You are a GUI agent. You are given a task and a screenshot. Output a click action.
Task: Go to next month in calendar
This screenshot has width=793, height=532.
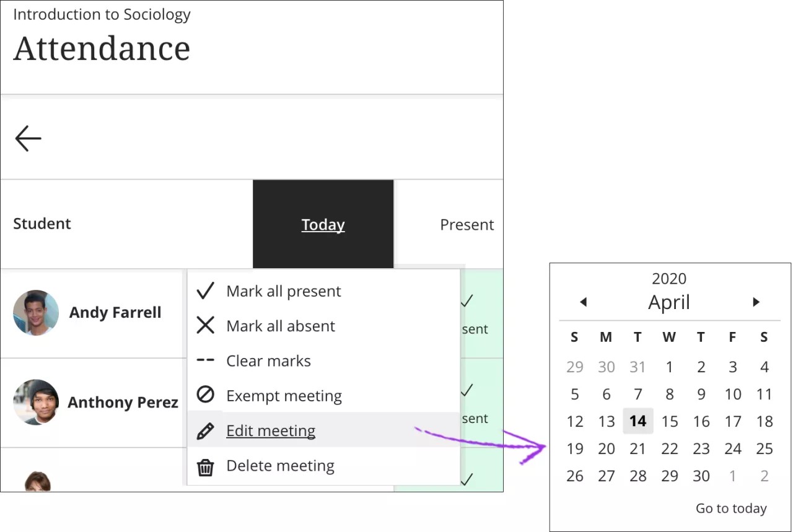(756, 302)
